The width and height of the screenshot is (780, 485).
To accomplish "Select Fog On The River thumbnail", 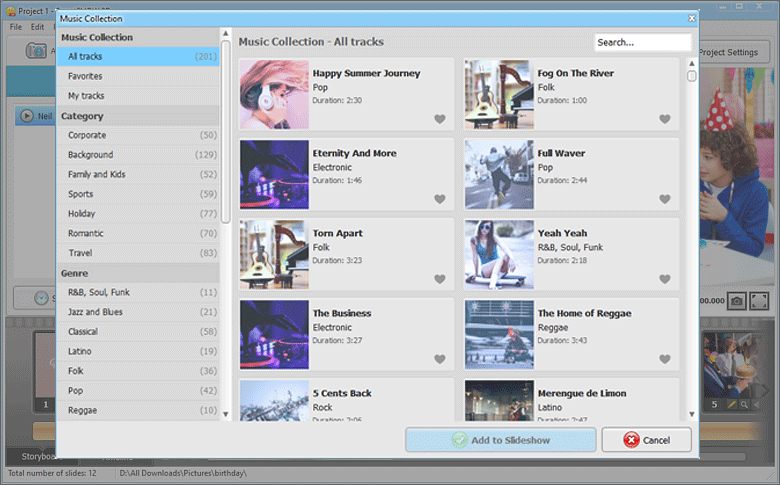I will (x=499, y=95).
